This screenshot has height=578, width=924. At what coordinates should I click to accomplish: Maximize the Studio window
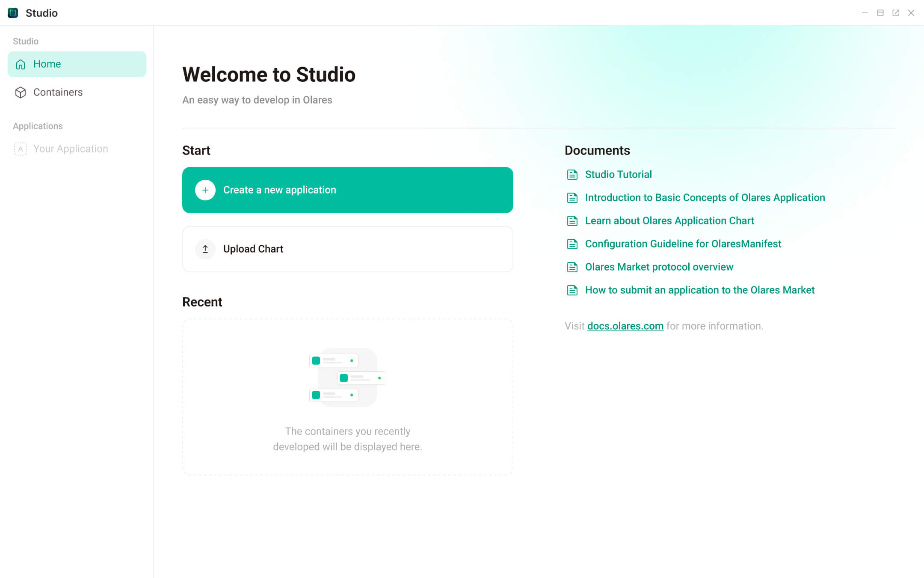(880, 13)
